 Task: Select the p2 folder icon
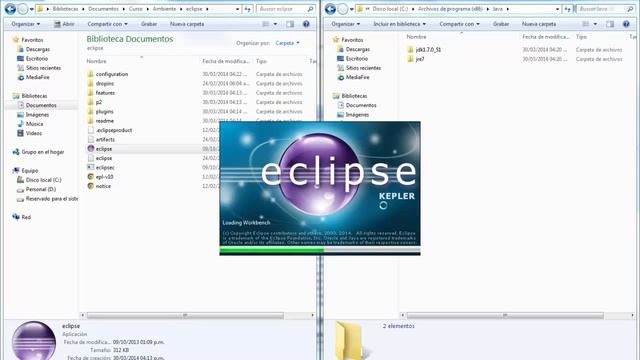pos(91,102)
